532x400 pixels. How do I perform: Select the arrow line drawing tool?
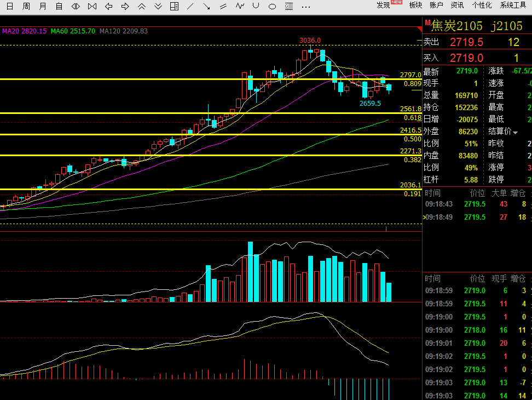206,6
